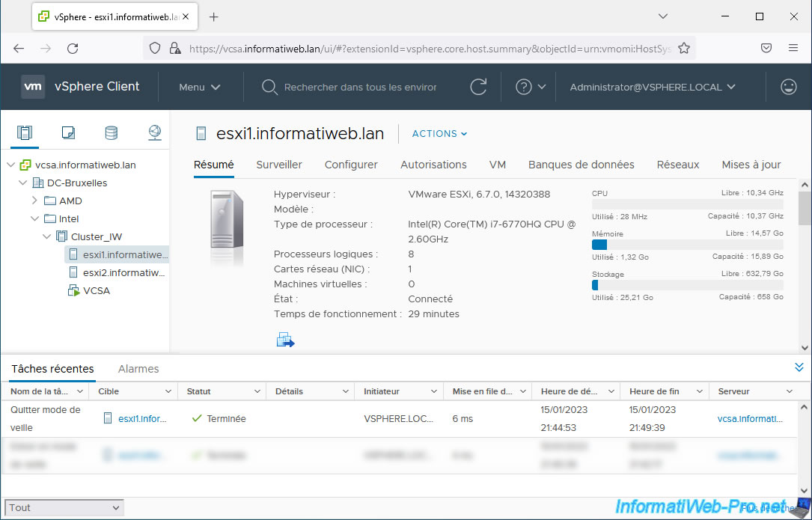This screenshot has height=520, width=812.
Task: Open the Serveur column filter dropdown
Action: pyautogui.click(x=790, y=391)
